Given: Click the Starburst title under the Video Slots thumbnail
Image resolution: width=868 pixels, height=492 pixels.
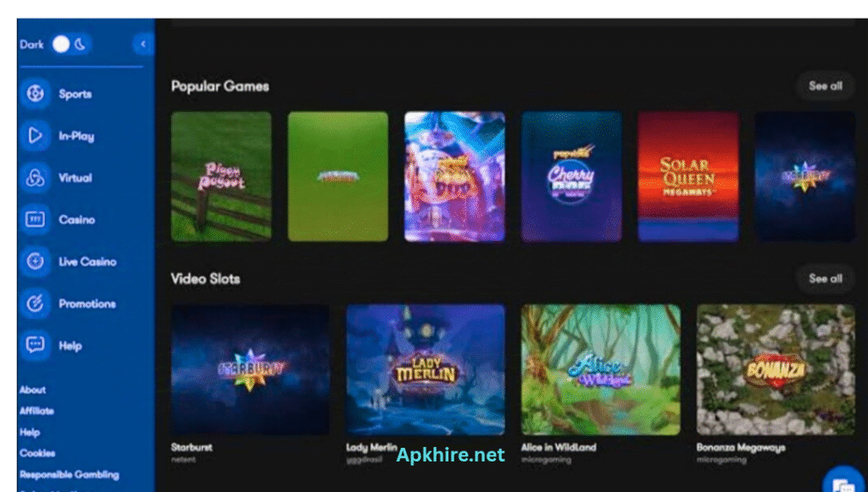Looking at the screenshot, I should pyautogui.click(x=192, y=447).
